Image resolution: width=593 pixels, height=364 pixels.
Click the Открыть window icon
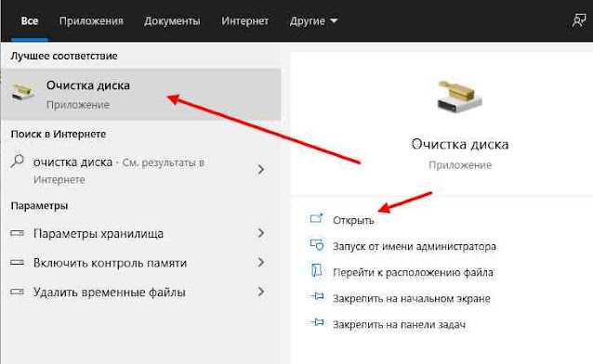pyautogui.click(x=317, y=218)
